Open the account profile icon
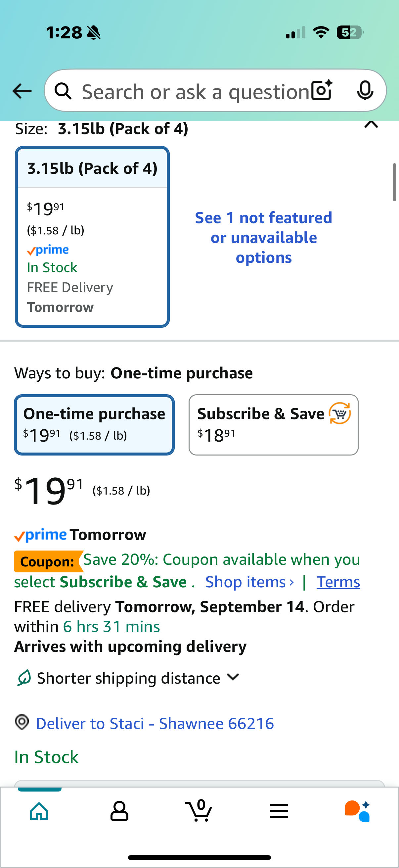The width and height of the screenshot is (399, 868). tap(119, 811)
